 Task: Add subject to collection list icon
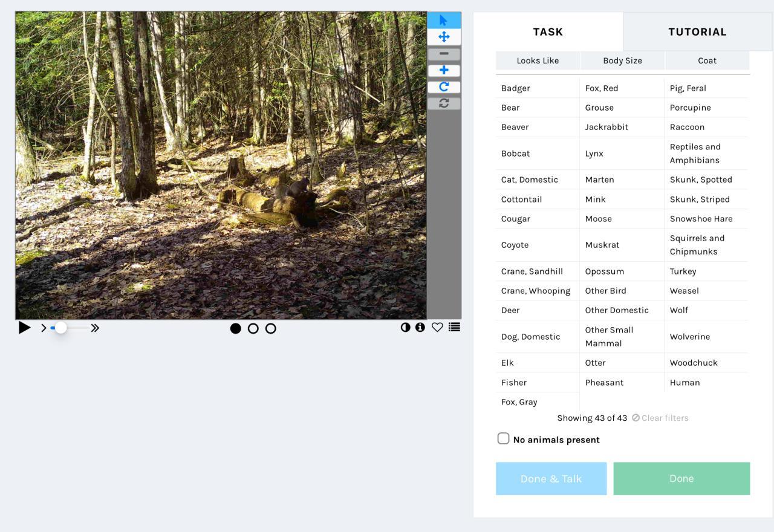tap(454, 327)
